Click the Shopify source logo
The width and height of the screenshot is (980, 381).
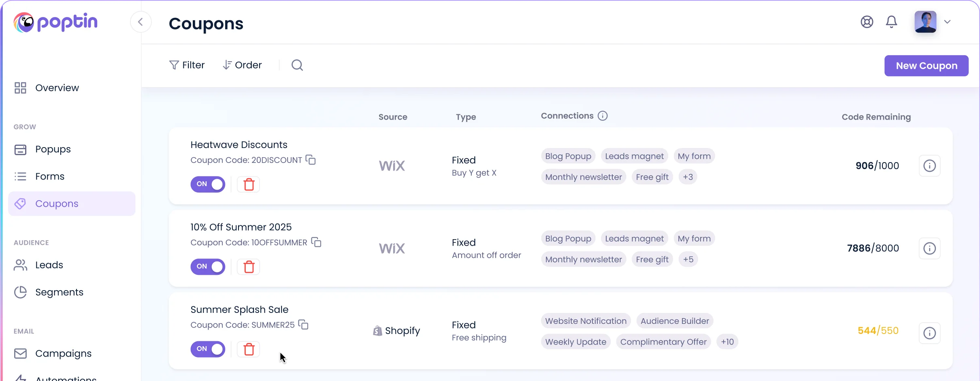click(x=396, y=331)
